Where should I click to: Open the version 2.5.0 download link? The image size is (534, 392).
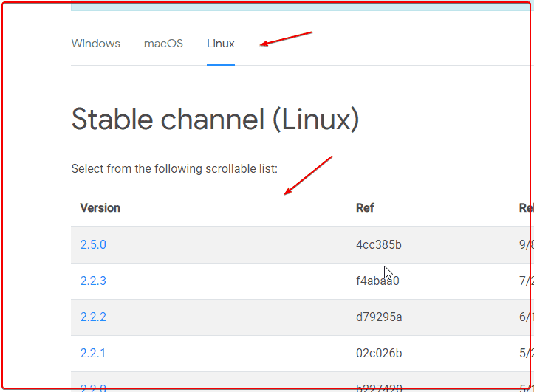coord(93,244)
